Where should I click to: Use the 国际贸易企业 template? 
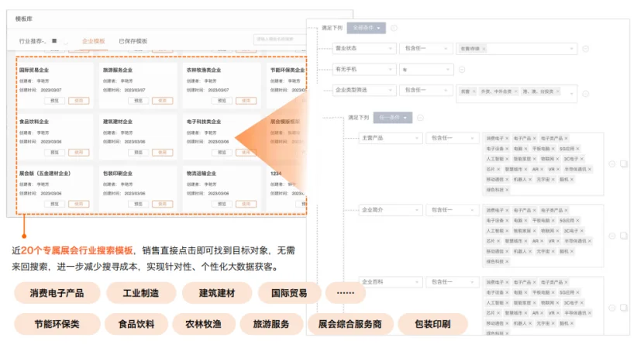point(79,101)
